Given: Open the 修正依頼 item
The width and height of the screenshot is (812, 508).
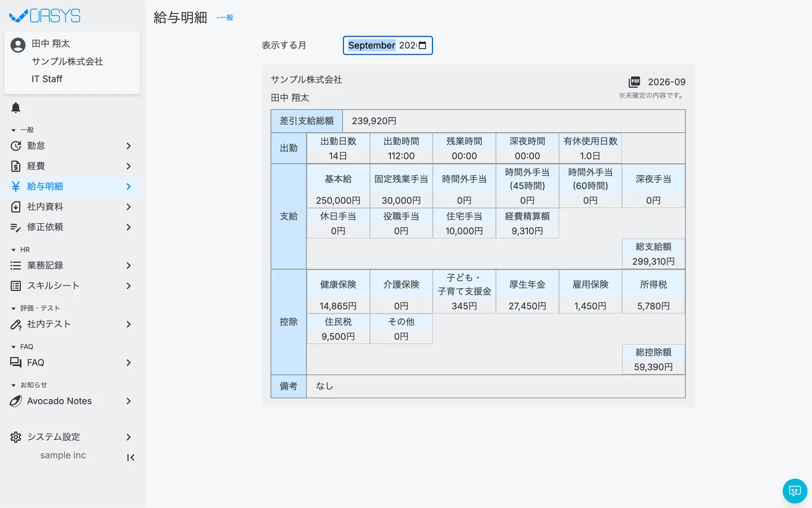Looking at the screenshot, I should tap(72, 227).
